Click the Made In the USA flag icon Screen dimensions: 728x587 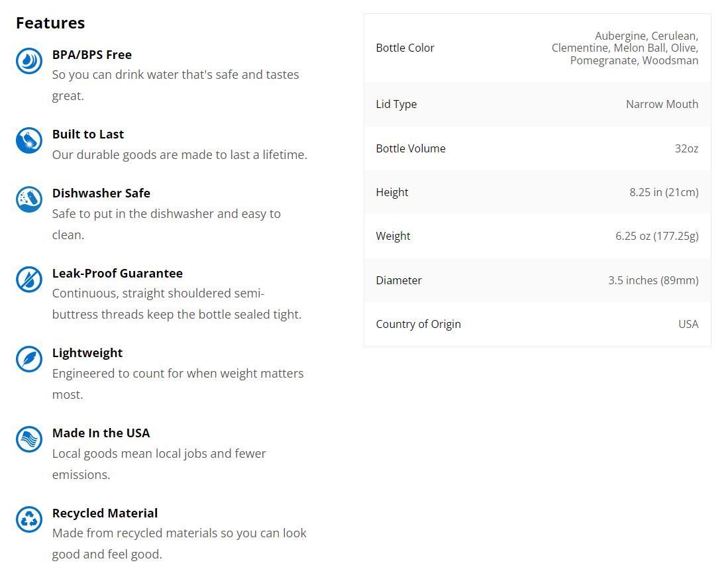tap(29, 439)
